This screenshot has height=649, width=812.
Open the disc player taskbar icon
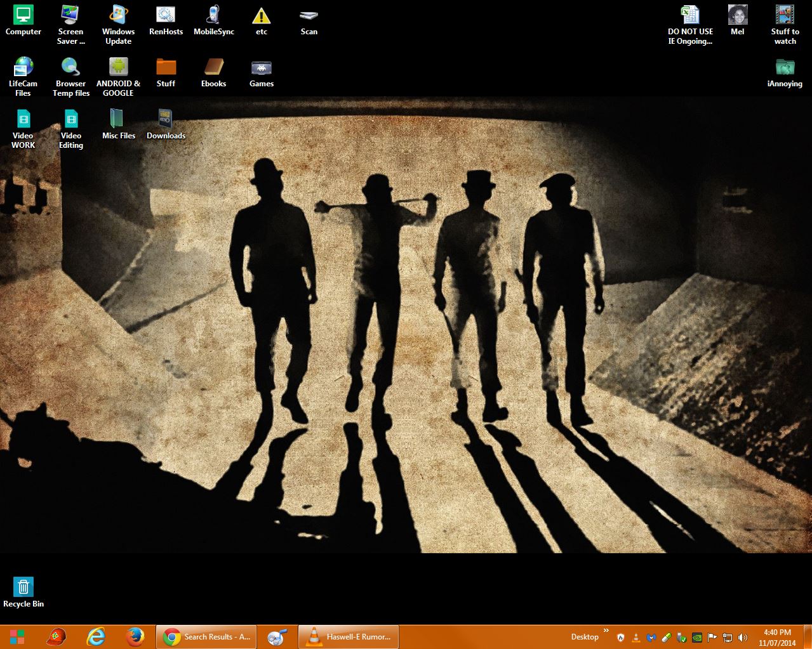[x=277, y=637]
